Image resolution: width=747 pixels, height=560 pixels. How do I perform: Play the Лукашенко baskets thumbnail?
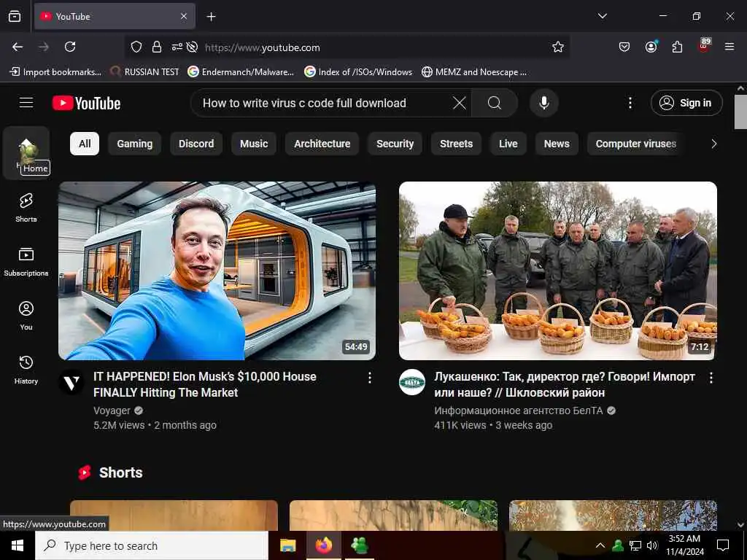click(x=558, y=271)
